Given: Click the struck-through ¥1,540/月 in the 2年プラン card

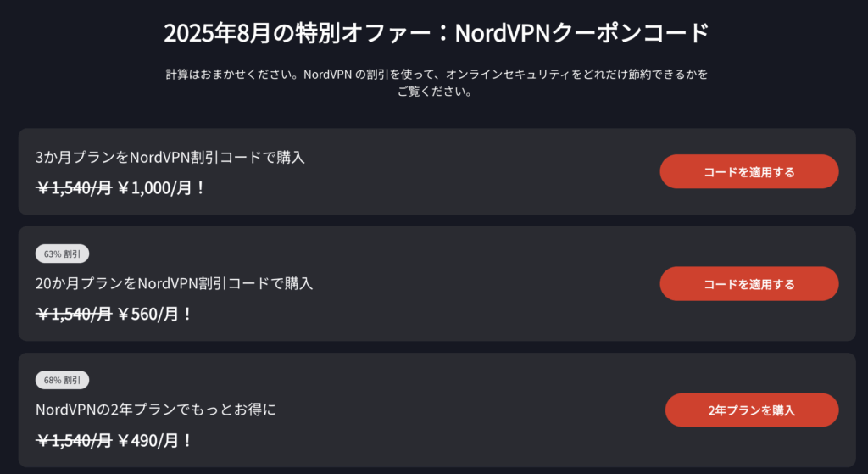Looking at the screenshot, I should (x=75, y=440).
